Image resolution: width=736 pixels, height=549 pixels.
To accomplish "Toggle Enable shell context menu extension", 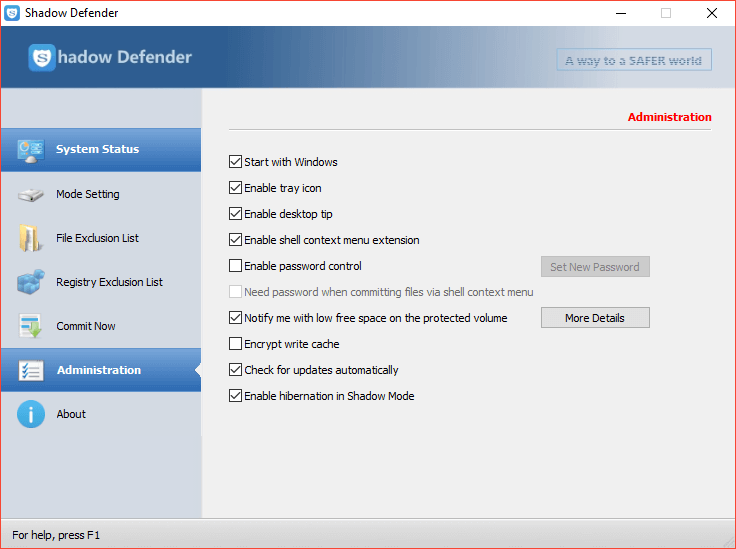I will (236, 240).
